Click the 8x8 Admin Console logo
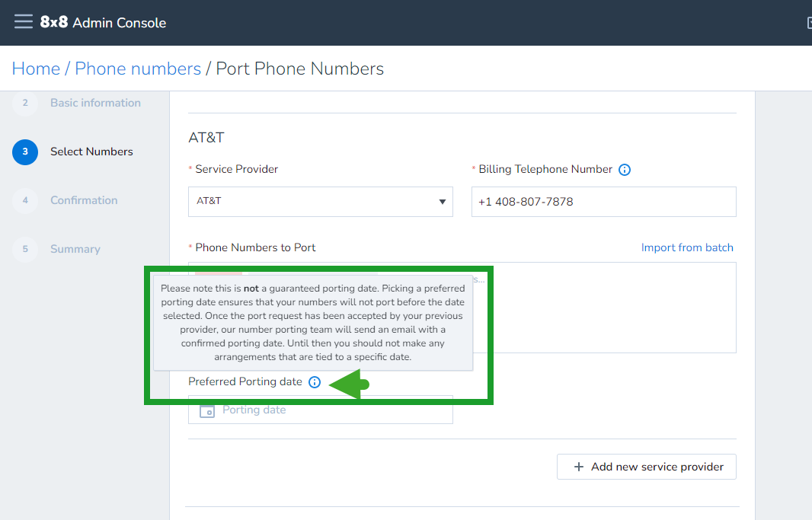The width and height of the screenshot is (812, 520). (103, 22)
